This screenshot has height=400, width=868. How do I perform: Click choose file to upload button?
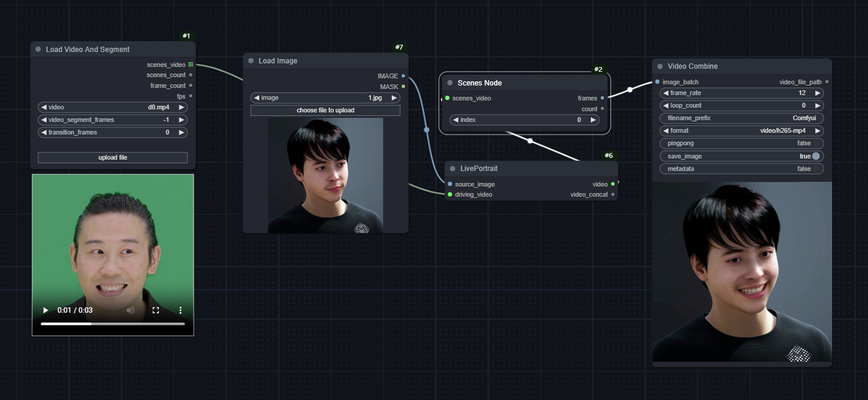(326, 111)
